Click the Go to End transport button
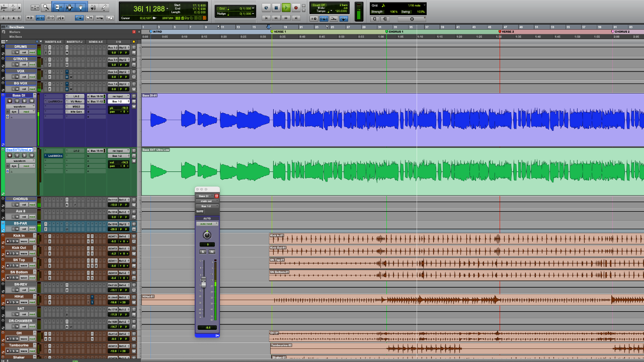 click(296, 18)
